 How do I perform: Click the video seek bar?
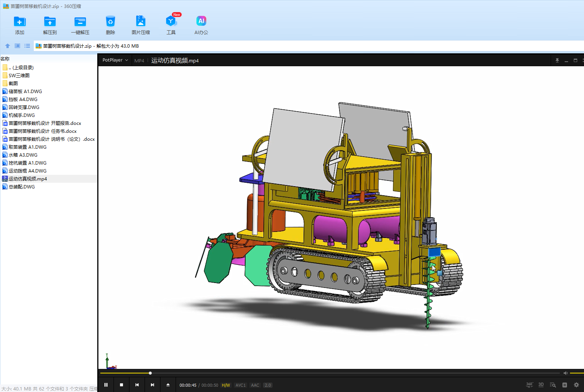(x=330, y=373)
